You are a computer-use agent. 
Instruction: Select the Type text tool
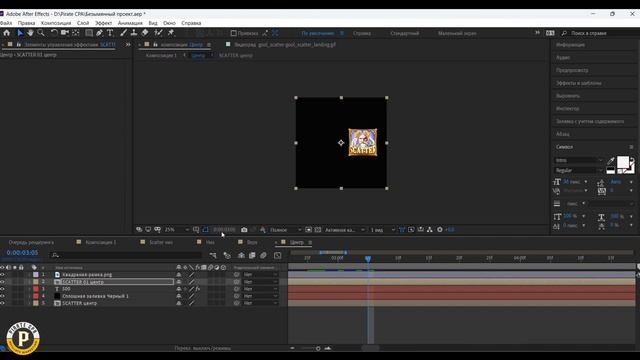[x=110, y=33]
